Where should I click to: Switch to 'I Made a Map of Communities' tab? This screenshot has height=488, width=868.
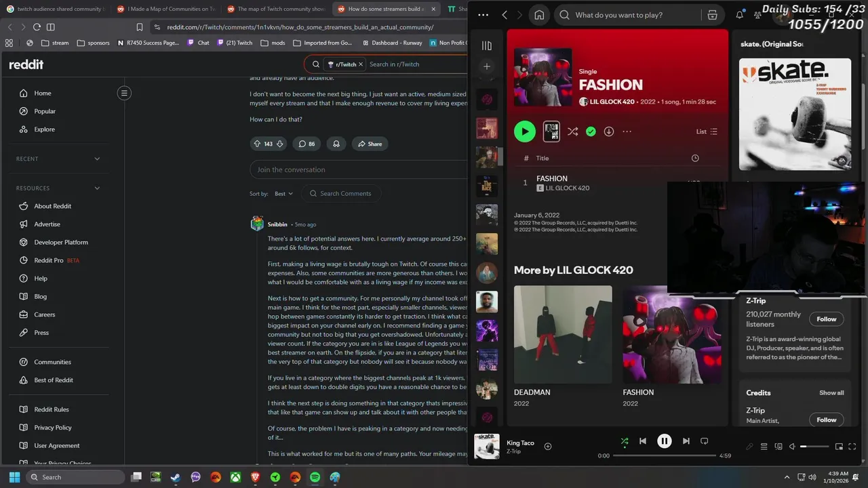coord(166,9)
